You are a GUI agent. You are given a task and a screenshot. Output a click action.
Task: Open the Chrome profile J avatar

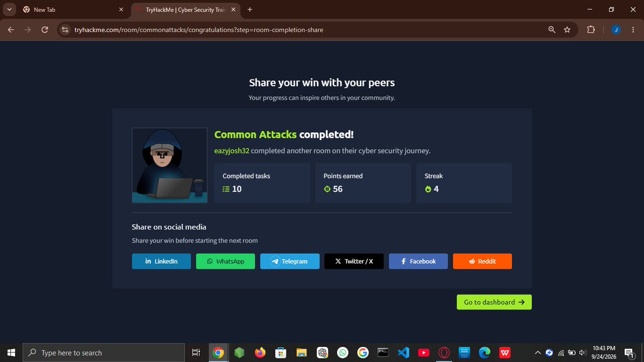point(616,29)
